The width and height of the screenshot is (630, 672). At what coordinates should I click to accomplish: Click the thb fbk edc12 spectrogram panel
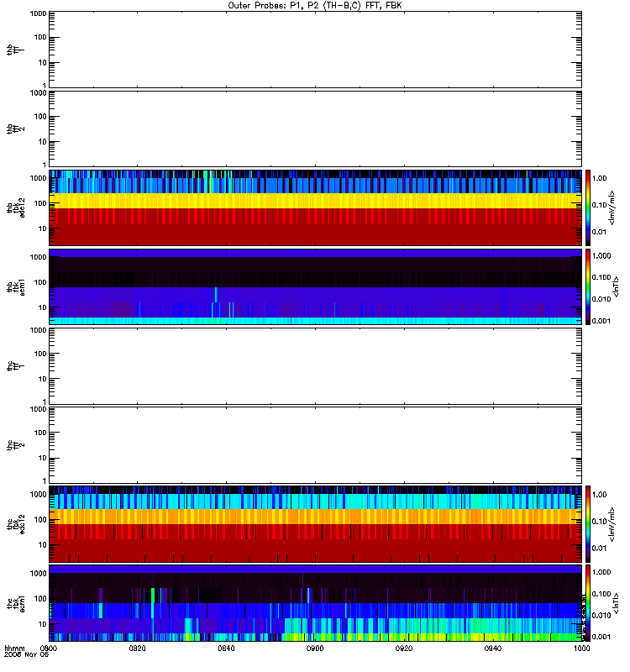click(x=315, y=207)
